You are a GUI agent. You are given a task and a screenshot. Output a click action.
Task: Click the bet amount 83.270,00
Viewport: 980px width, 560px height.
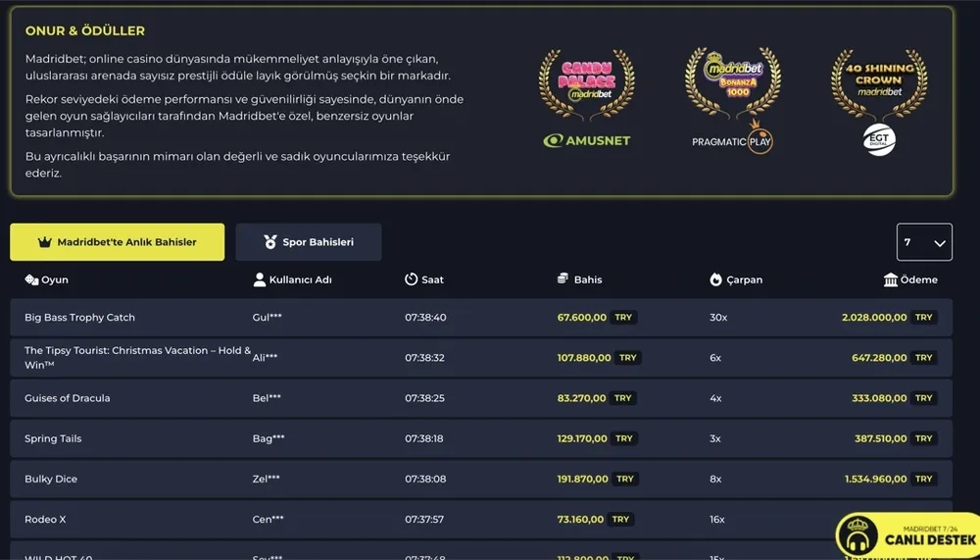[x=582, y=398]
